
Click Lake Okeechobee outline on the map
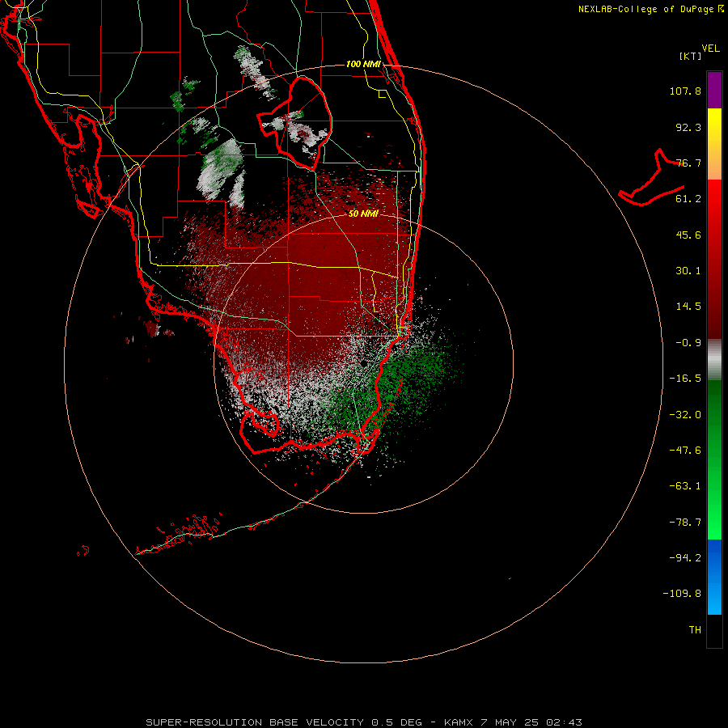coord(295,125)
